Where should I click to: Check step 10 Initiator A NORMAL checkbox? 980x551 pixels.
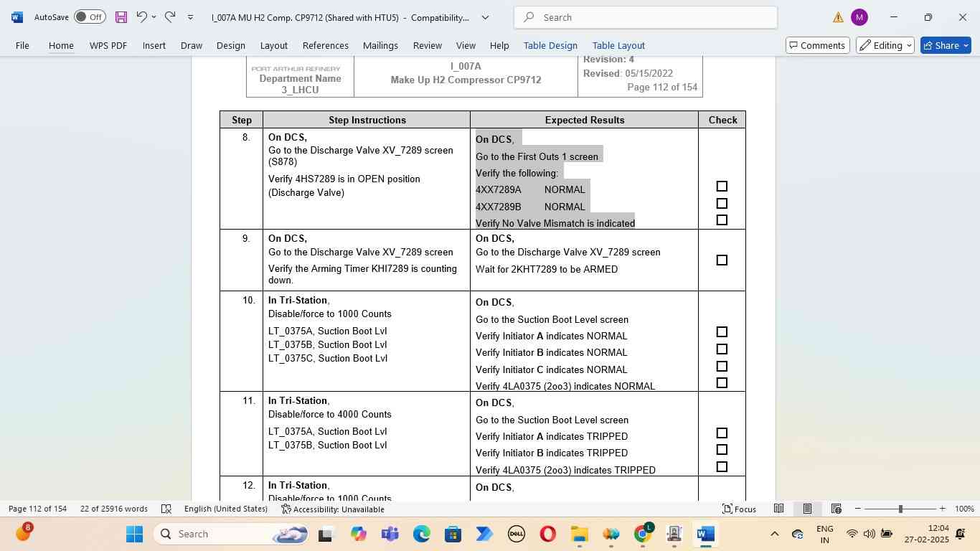[x=722, y=332]
